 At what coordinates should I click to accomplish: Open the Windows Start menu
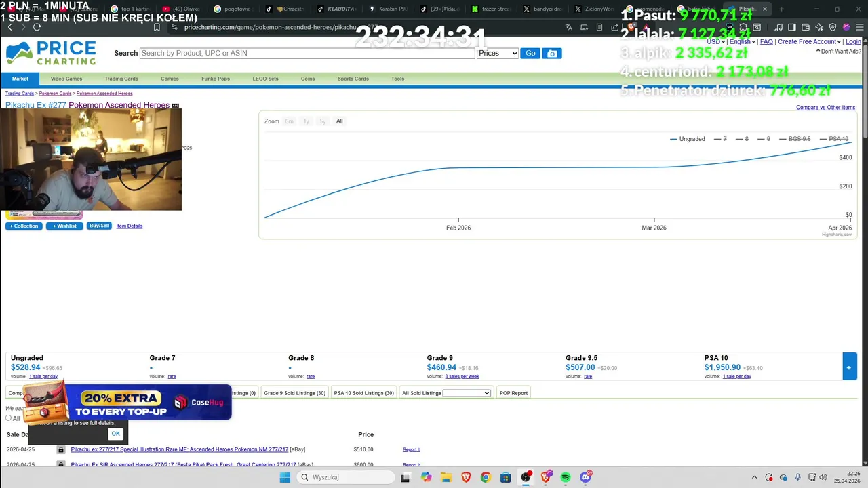285,477
